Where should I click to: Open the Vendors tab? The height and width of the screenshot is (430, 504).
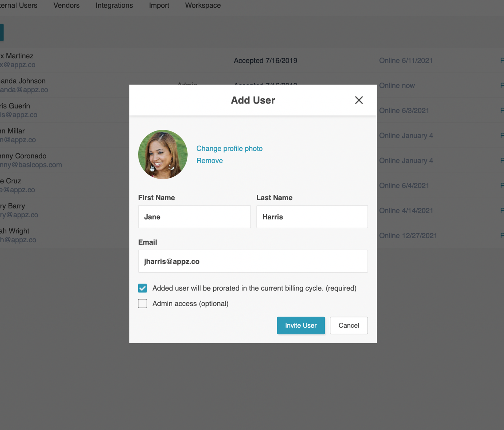[x=67, y=5]
